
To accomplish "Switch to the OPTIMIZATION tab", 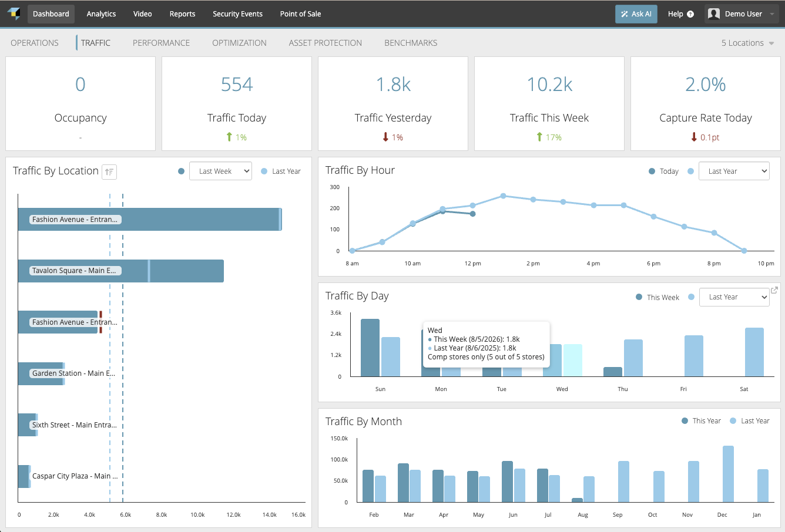I will click(239, 43).
